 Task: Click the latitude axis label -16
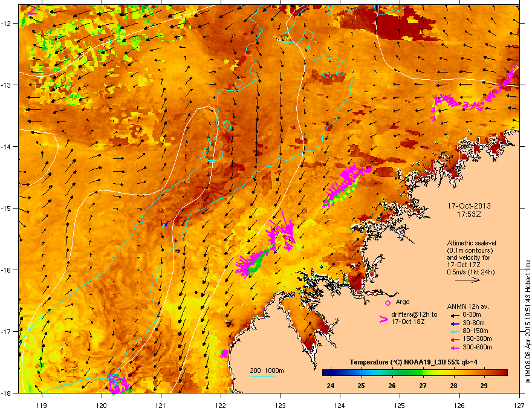pos(6,270)
